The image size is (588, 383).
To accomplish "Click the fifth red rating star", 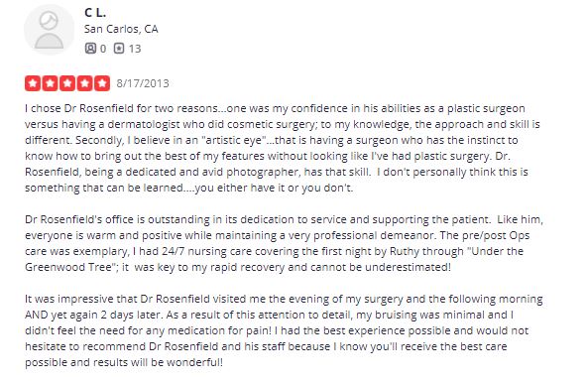I will pyautogui.click(x=102, y=83).
